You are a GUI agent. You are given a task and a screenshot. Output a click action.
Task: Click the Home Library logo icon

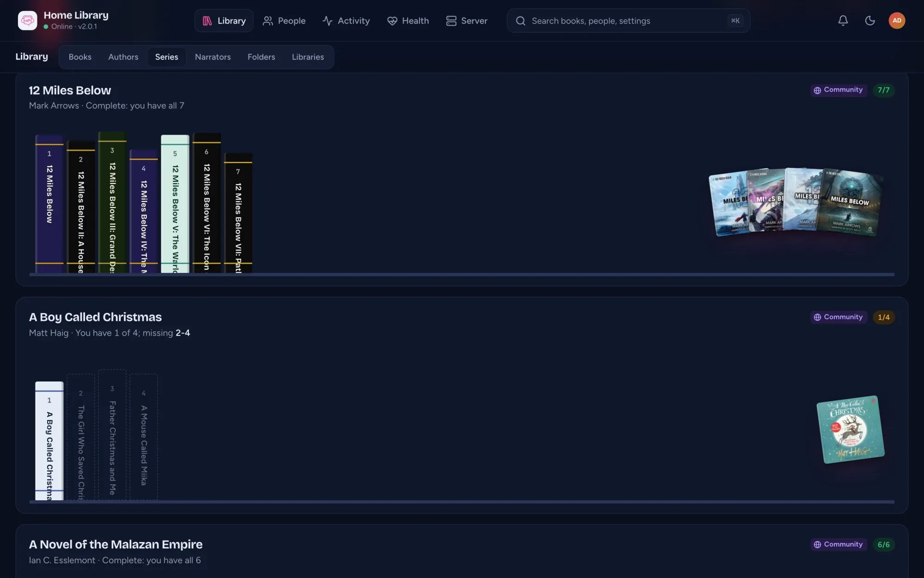coord(27,20)
